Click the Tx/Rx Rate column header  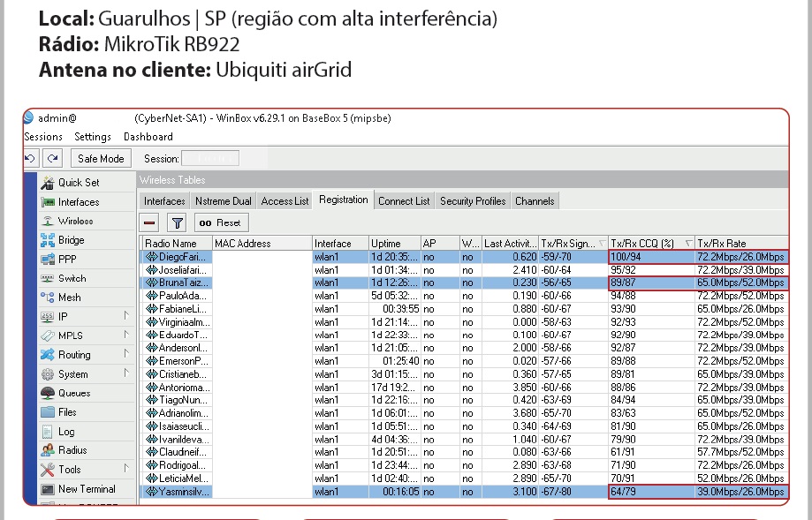(x=741, y=243)
